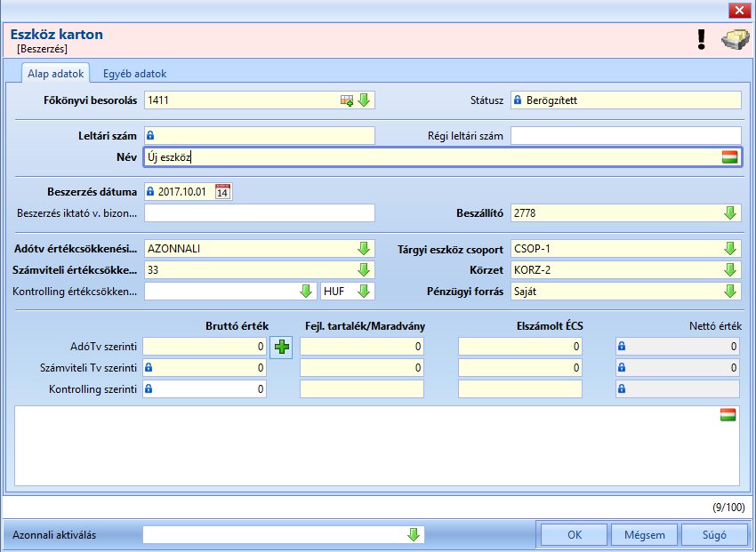Click Számviteli Tv Fejl. tartalék field

click(362, 367)
